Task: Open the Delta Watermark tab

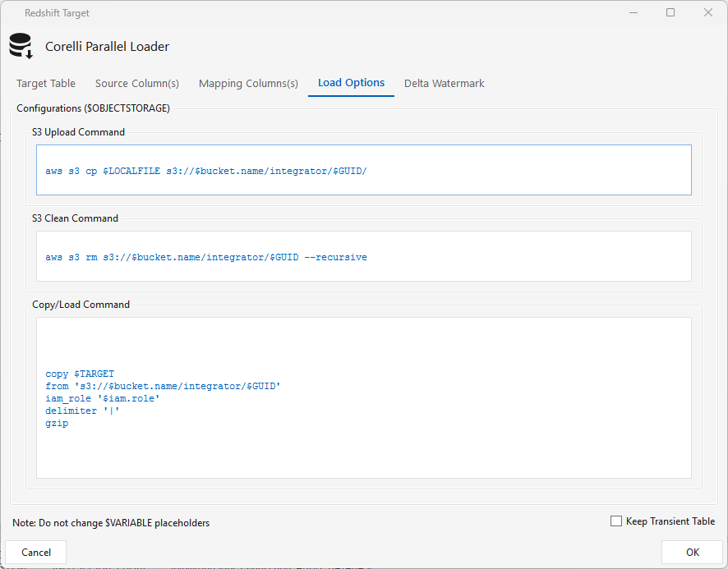Action: pyautogui.click(x=444, y=84)
